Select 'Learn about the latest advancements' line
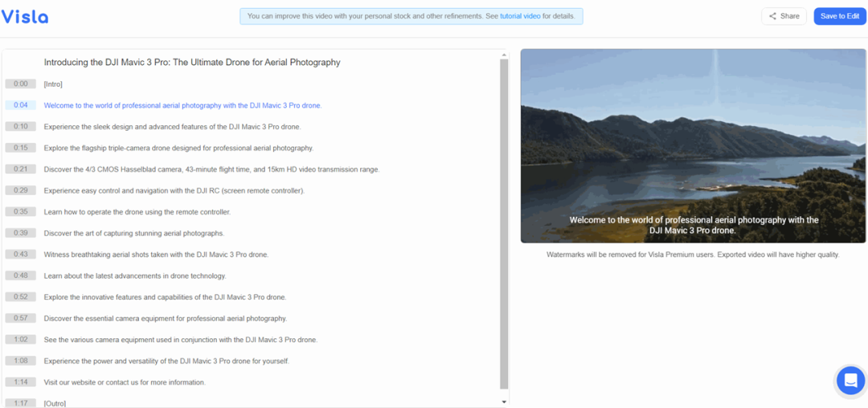868x408 pixels. tap(135, 275)
